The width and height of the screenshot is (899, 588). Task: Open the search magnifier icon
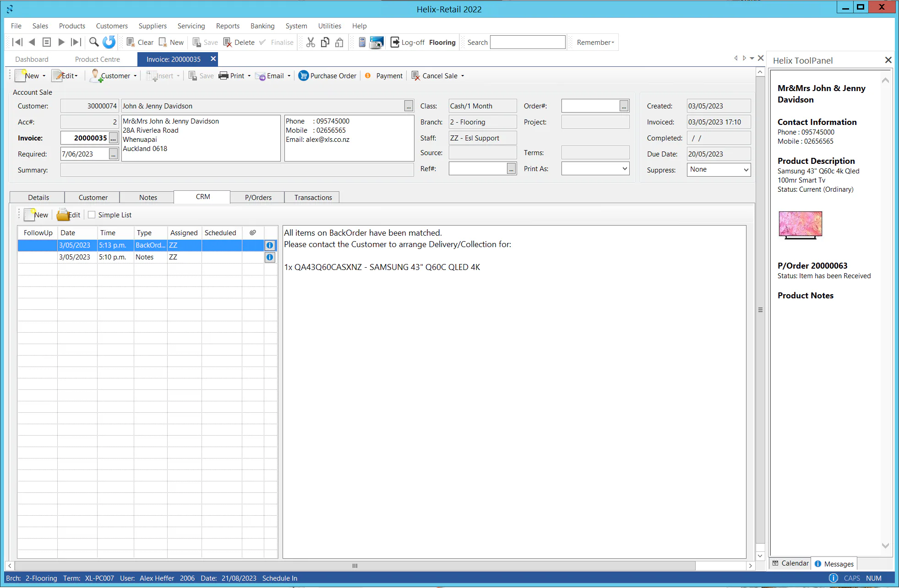[94, 42]
